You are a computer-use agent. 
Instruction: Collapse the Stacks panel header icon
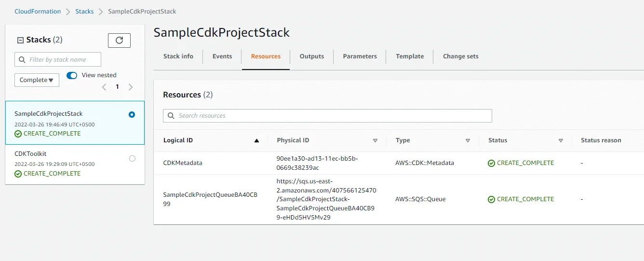20,41
